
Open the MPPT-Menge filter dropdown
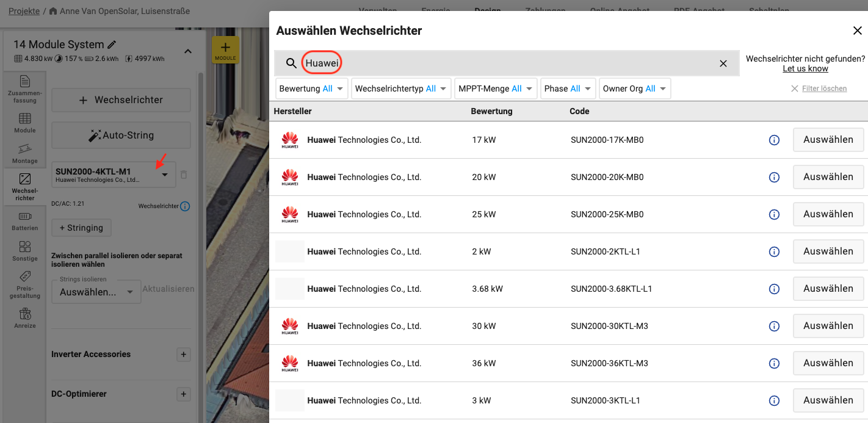[x=496, y=89]
